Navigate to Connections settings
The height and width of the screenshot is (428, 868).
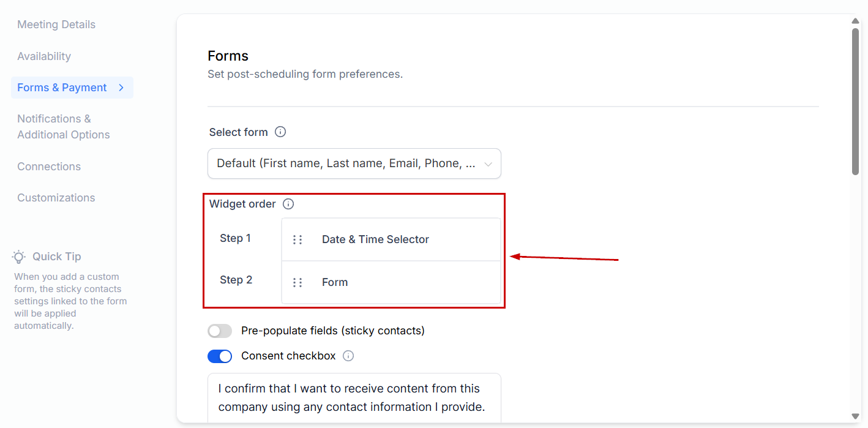click(x=49, y=167)
